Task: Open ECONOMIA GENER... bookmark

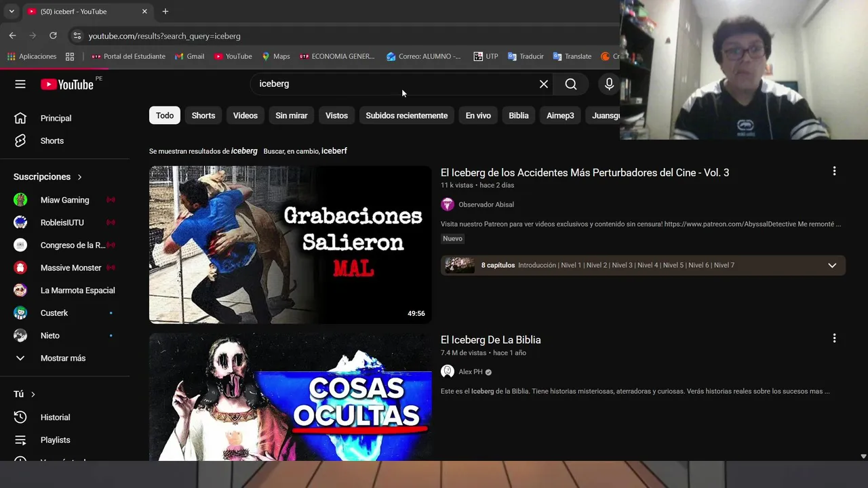Action: [337, 56]
